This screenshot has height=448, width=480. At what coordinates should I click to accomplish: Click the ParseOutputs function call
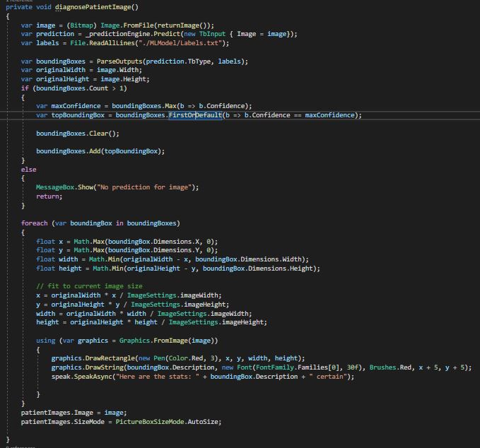point(119,61)
